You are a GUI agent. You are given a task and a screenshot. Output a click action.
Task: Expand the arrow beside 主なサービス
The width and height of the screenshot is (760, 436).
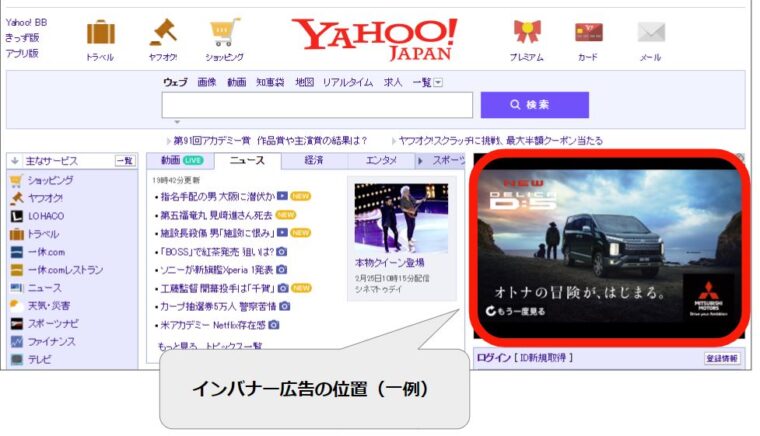pyautogui.click(x=14, y=161)
